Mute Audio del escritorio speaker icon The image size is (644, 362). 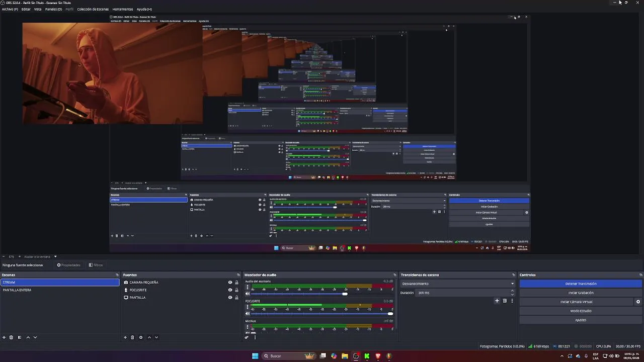click(247, 294)
